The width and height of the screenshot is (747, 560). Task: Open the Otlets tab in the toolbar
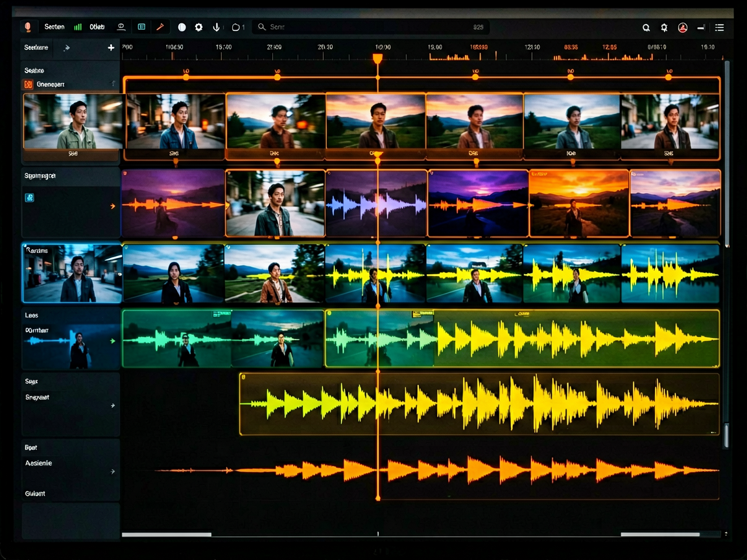(97, 27)
